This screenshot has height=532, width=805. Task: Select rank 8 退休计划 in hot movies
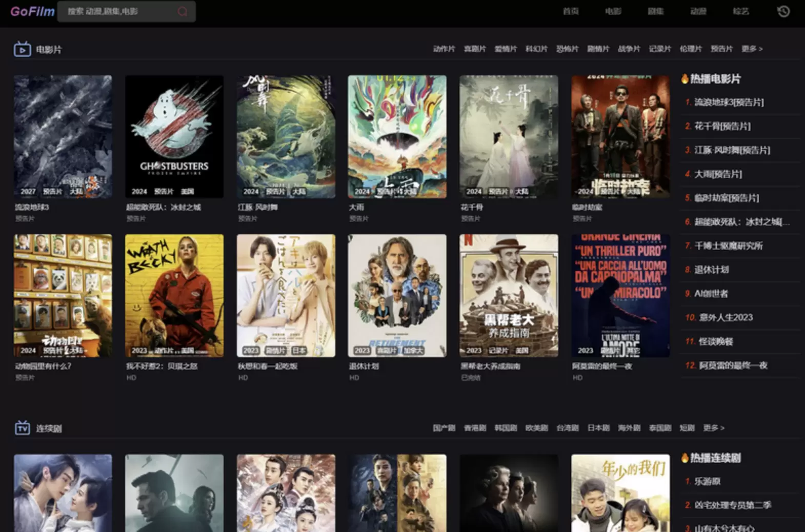[x=711, y=270]
